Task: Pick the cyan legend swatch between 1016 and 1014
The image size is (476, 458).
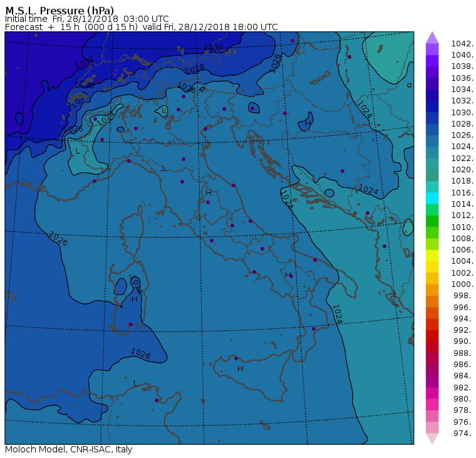Action: pyautogui.click(x=432, y=198)
